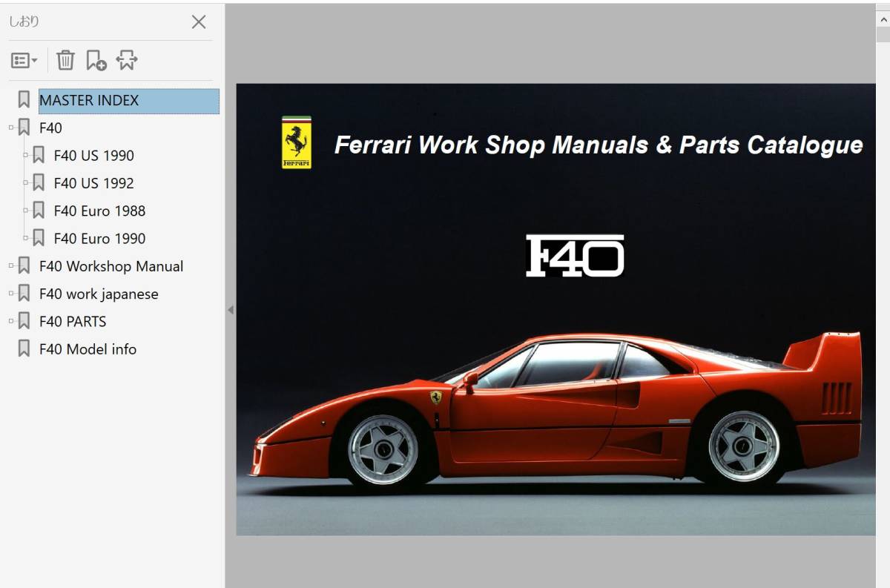Click the MASTER INDEX bookmark ribbon icon
Screen dimensions: 890x588
[x=24, y=100]
